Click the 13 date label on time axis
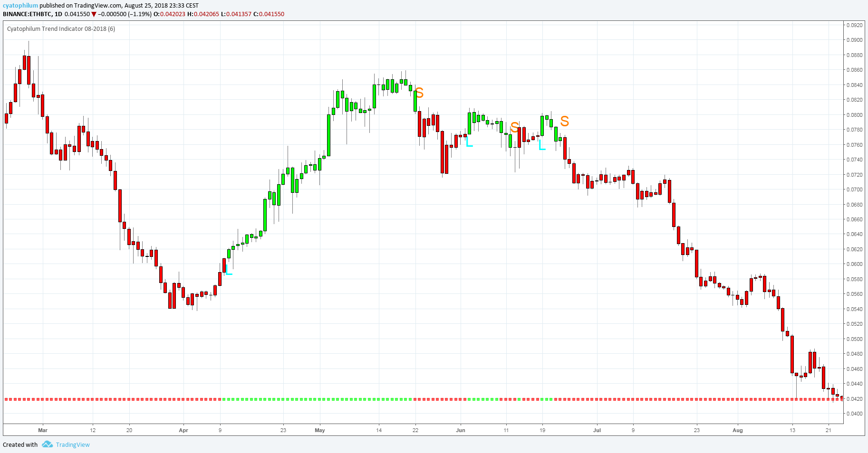Screen dimensions: 868x453 pyautogui.click(x=792, y=430)
